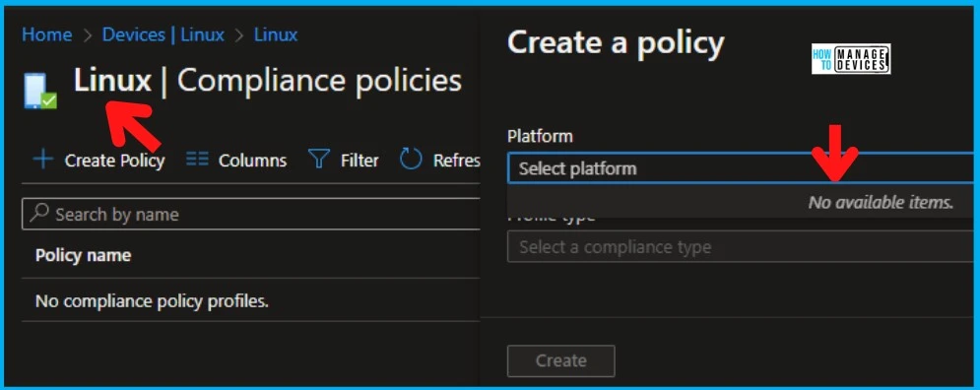This screenshot has height=390, width=980.
Task: Click the Create a policy heading
Action: (x=616, y=43)
